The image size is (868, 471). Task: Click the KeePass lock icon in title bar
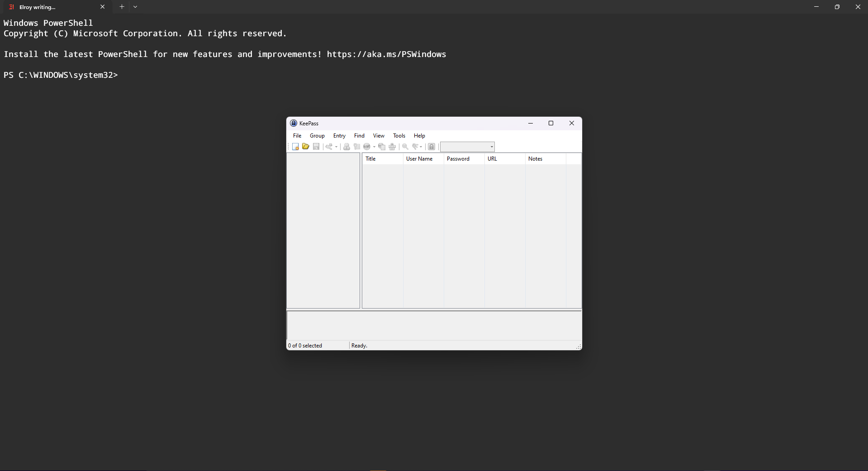294,123
